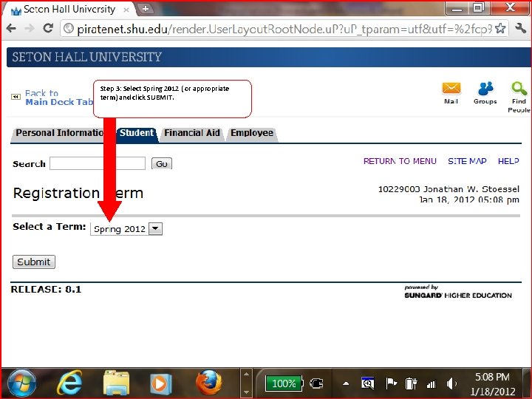Switch to the Financial Aid tab
Image resolution: width=532 pixels, height=399 pixels.
192,133
